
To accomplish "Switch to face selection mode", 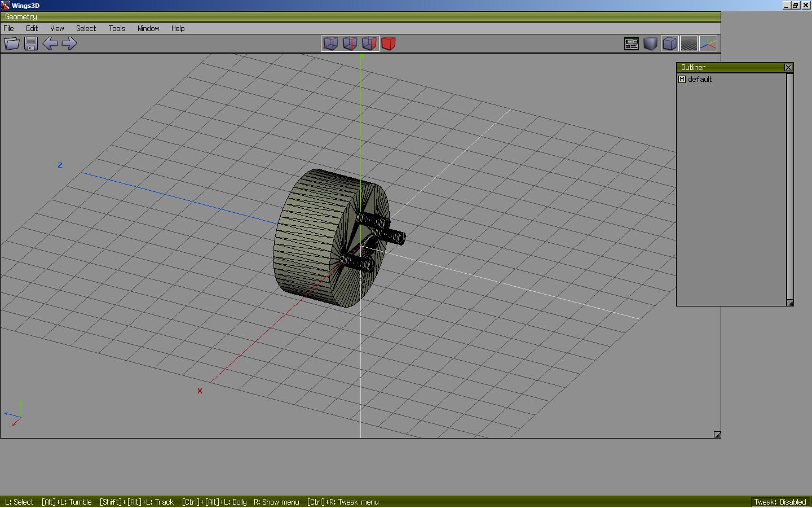I will (369, 43).
